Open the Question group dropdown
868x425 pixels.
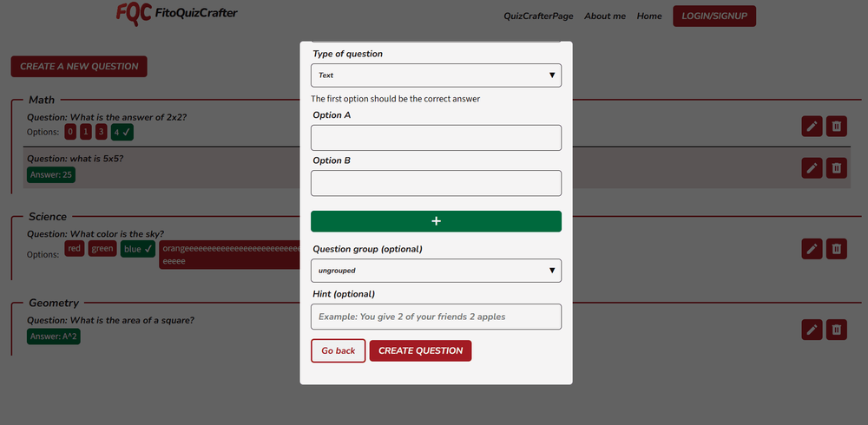click(437, 271)
